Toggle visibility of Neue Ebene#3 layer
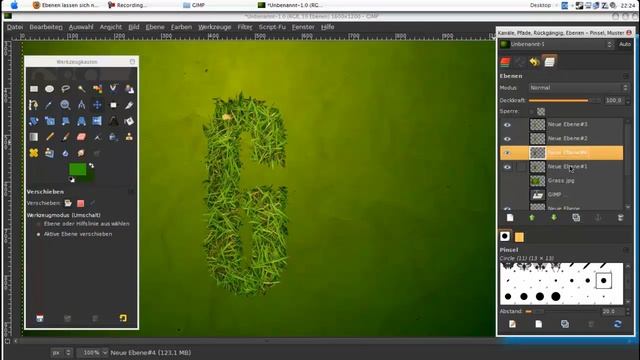This screenshot has height=360, width=640. (x=507, y=125)
